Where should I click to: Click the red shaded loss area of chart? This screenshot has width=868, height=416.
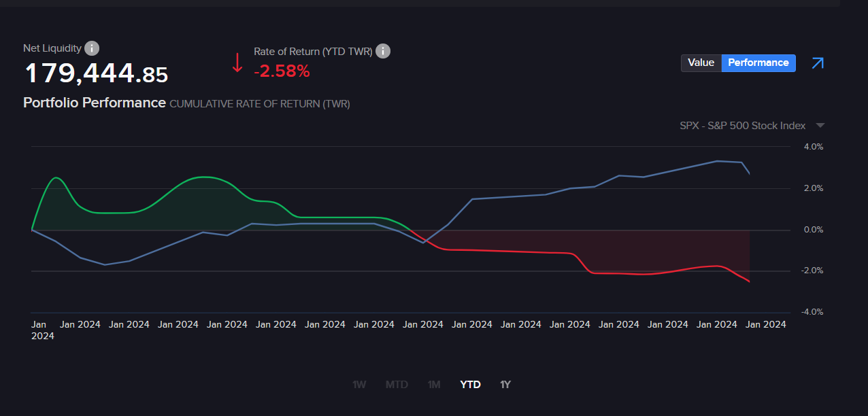tap(612, 252)
